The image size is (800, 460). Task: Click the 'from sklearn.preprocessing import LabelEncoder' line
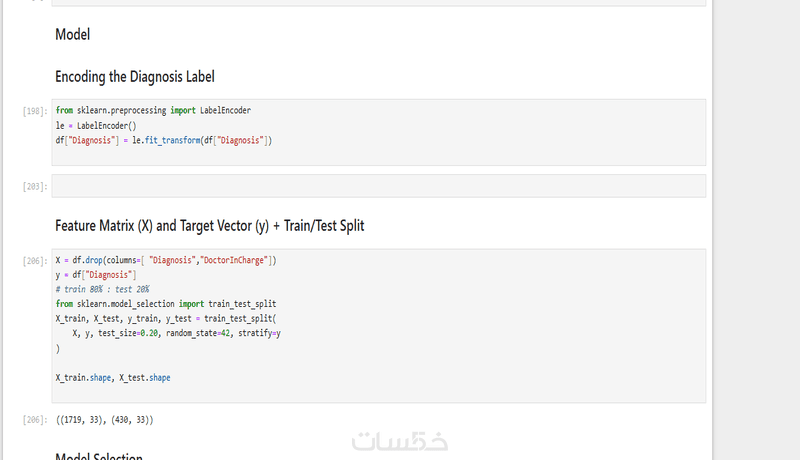[x=153, y=110]
